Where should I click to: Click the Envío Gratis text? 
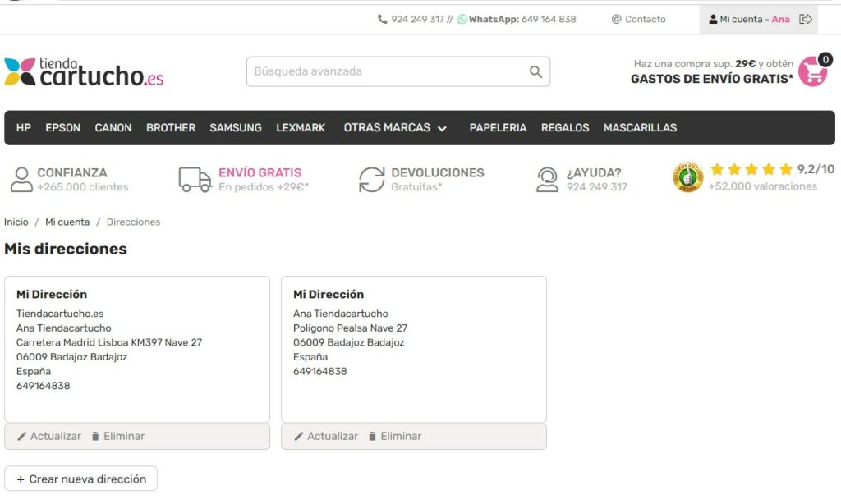260,172
